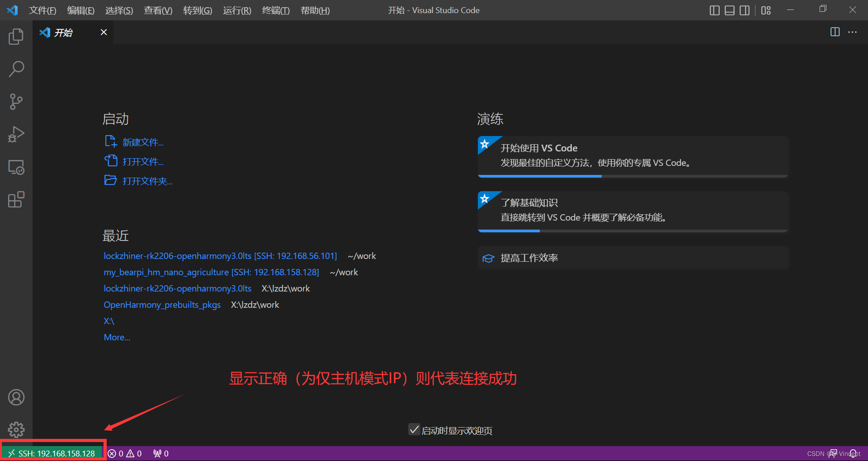Click the 最近 section heading

(x=116, y=235)
